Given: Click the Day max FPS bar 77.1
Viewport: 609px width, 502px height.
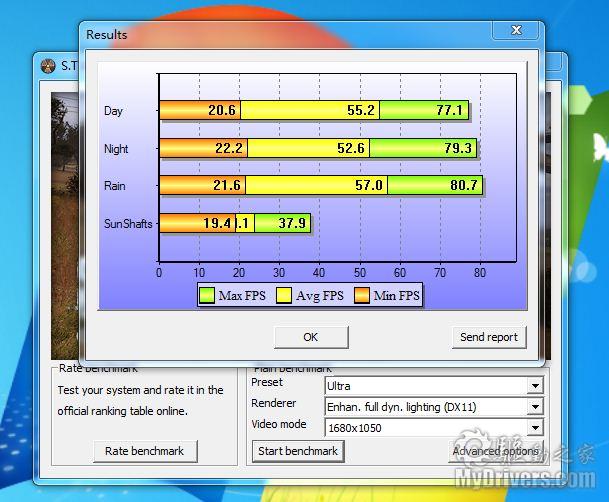Looking at the screenshot, I should 424,110.
